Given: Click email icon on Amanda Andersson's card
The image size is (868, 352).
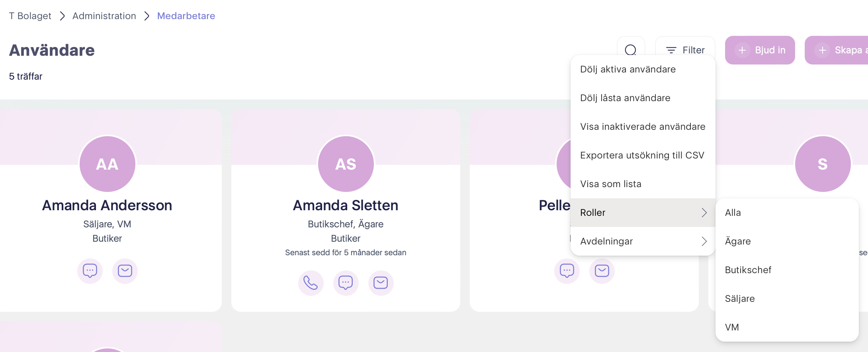Looking at the screenshot, I should tap(125, 271).
